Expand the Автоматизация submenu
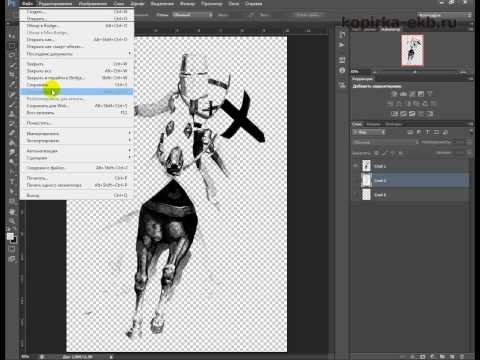Screen dimensions: 480x360 click(x=77, y=151)
